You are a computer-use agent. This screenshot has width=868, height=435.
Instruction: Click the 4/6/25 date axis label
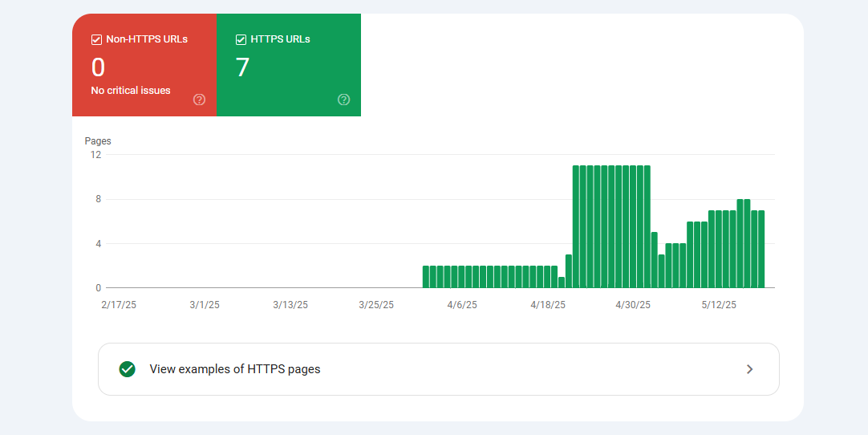(x=464, y=305)
